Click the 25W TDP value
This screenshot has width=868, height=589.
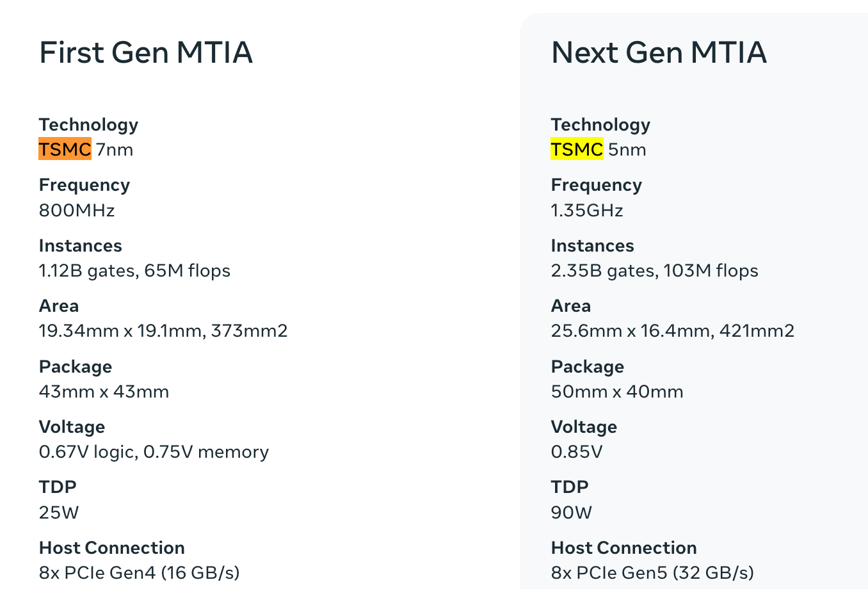[x=59, y=513]
